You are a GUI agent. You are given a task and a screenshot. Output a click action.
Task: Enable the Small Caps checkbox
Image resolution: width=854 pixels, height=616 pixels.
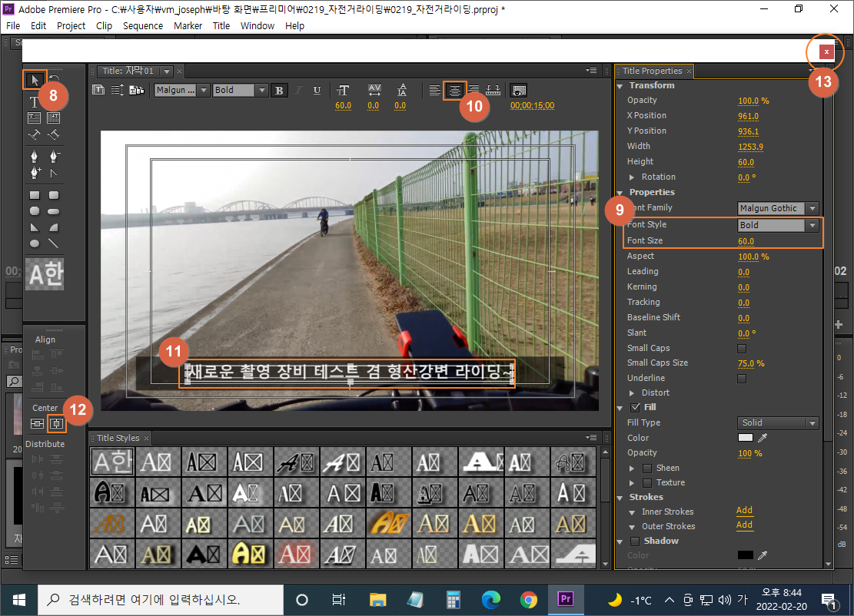[742, 348]
